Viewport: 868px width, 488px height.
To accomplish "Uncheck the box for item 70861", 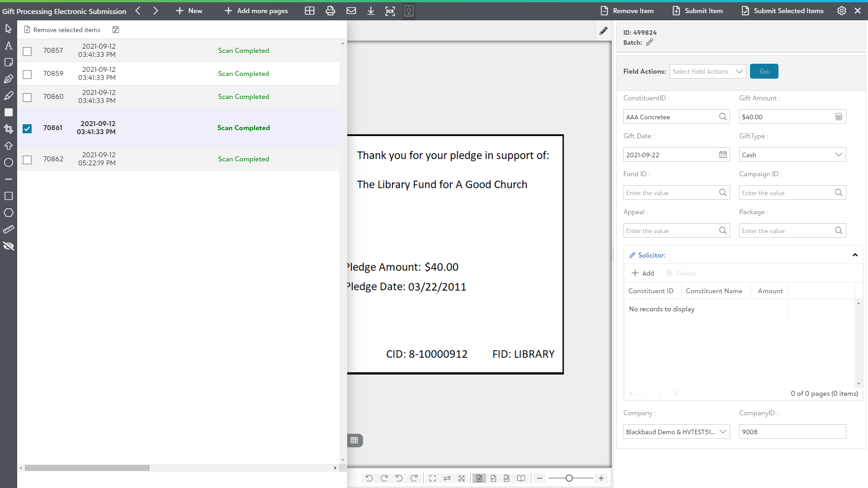I will point(27,128).
